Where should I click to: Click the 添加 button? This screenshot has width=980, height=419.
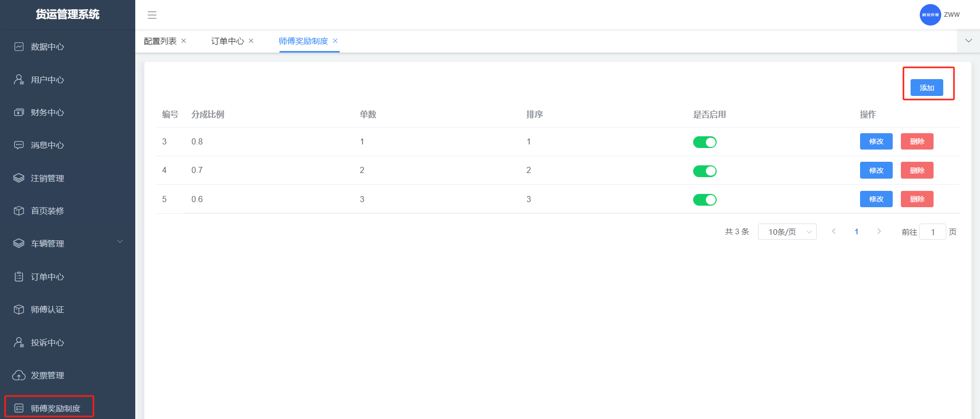pyautogui.click(x=926, y=88)
